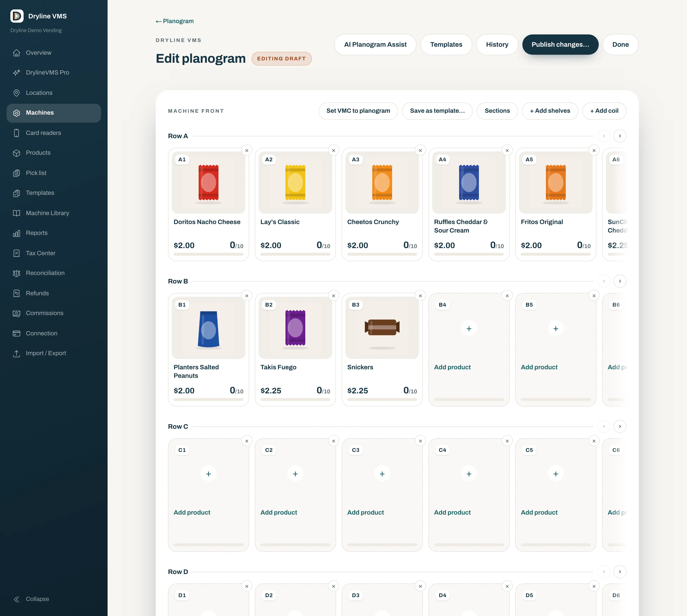This screenshot has height=616, width=687.
Task: Advance Row D with the right chevron
Action: (620, 572)
